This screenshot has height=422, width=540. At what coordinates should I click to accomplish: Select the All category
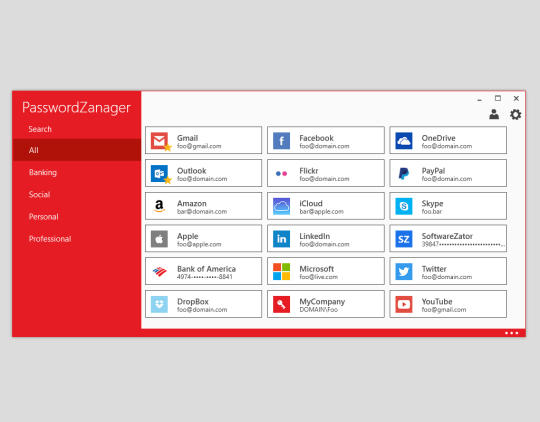(76, 150)
